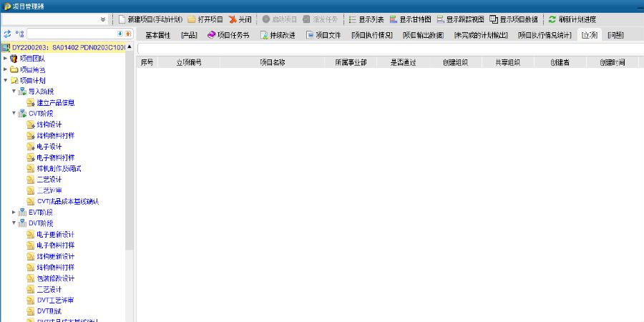Click the orange up-arrow search previous icon
644x322 pixels.
coord(128,34)
